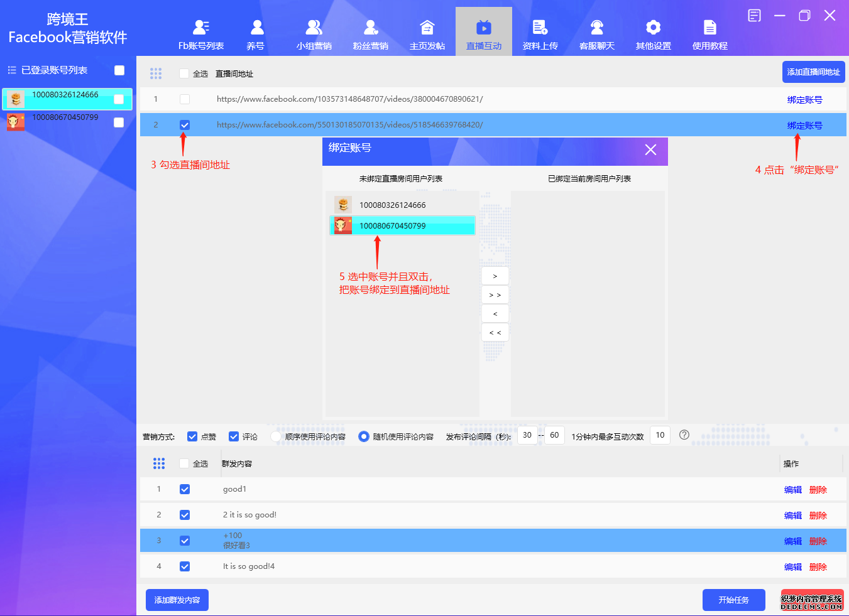Click the 资料上传 upload icon
Screen dimensions: 849x616
tap(540, 28)
